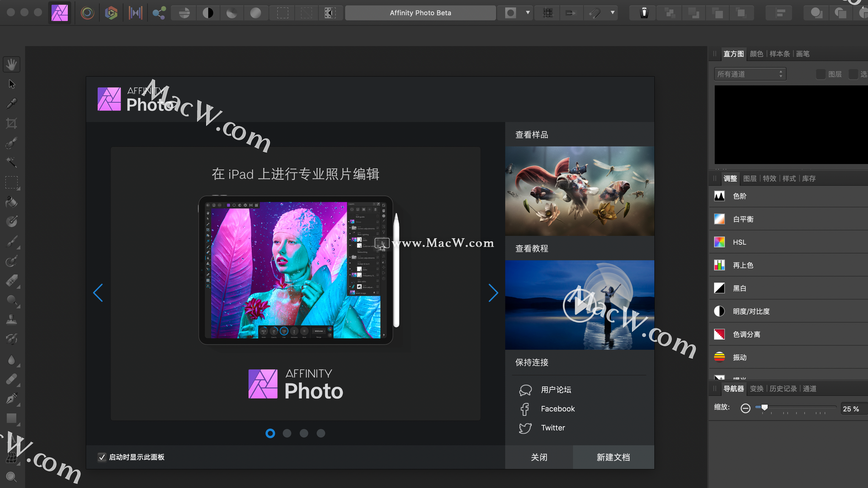This screenshot has width=868, height=488.
Task: Toggle the grid display toolbar button
Action: 548,13
